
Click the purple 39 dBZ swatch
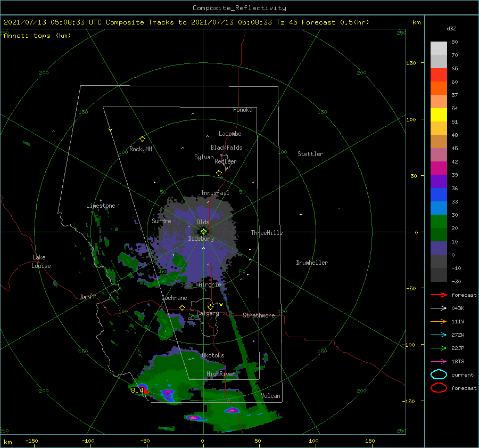click(439, 181)
